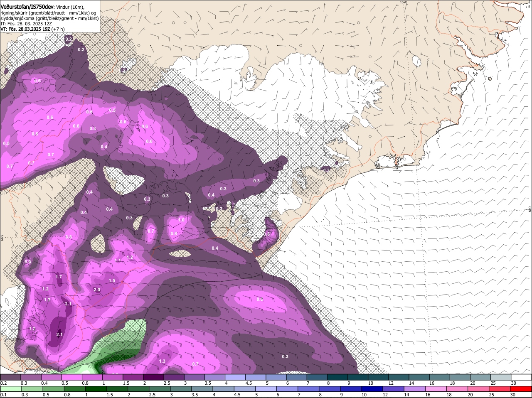The width and height of the screenshot is (532, 398).
Task: Click the '1.3' precipitation value on the map
Action: (x=162, y=361)
